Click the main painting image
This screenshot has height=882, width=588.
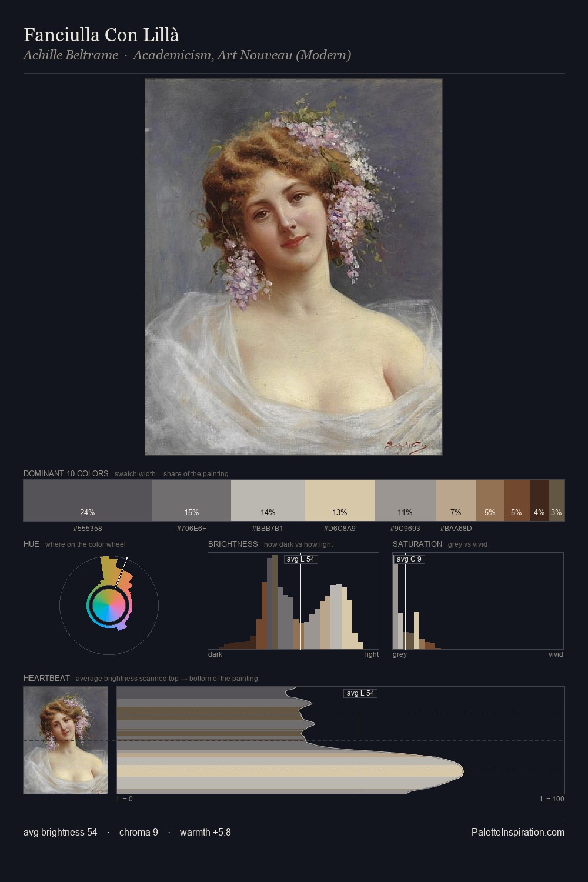point(293,267)
